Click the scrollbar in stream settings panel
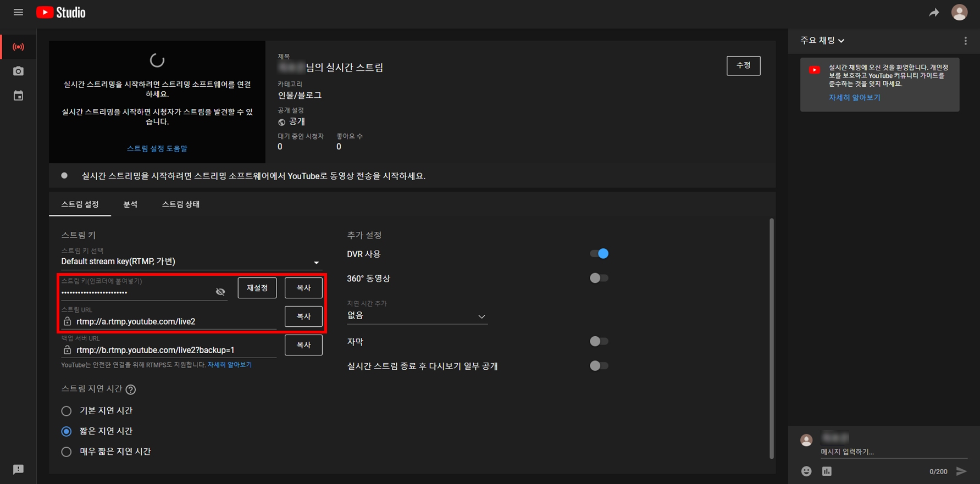 tap(772, 338)
